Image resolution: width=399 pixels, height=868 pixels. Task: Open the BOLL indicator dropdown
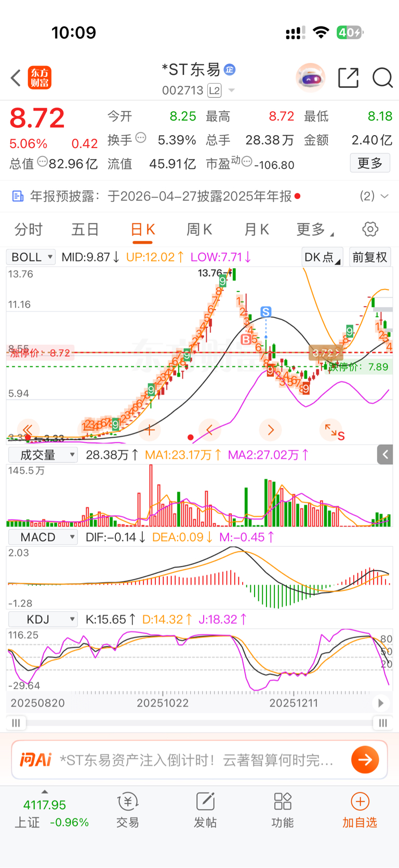click(31, 257)
